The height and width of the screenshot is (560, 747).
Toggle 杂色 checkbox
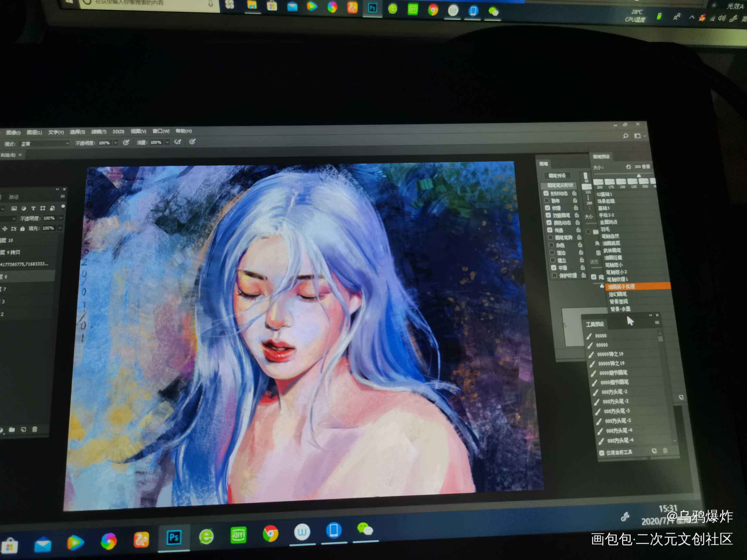pyautogui.click(x=551, y=245)
